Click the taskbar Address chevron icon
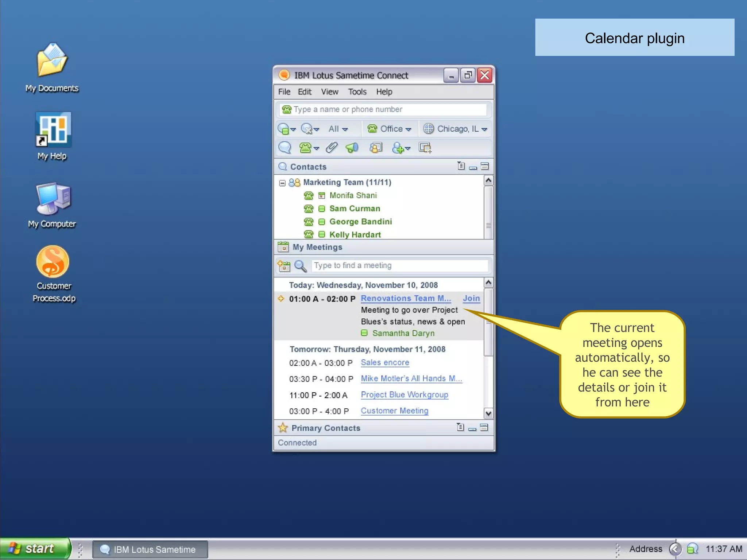Screen dimensions: 747x560 (675, 549)
